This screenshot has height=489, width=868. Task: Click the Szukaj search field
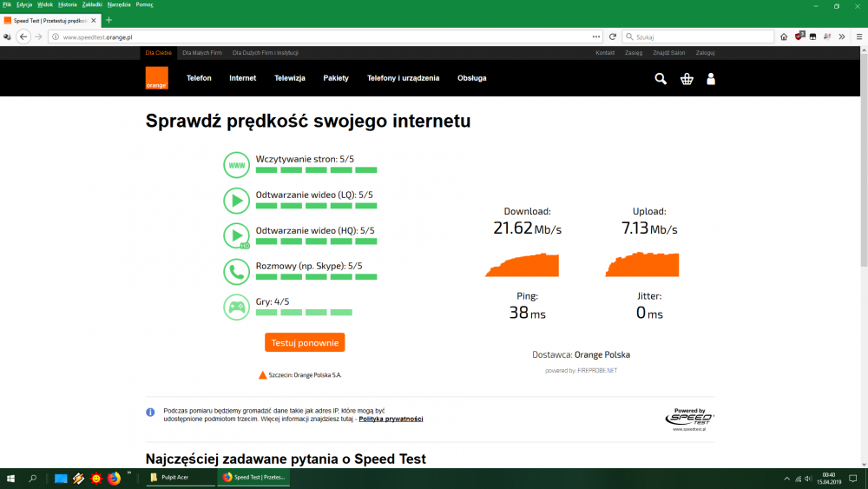tap(703, 36)
